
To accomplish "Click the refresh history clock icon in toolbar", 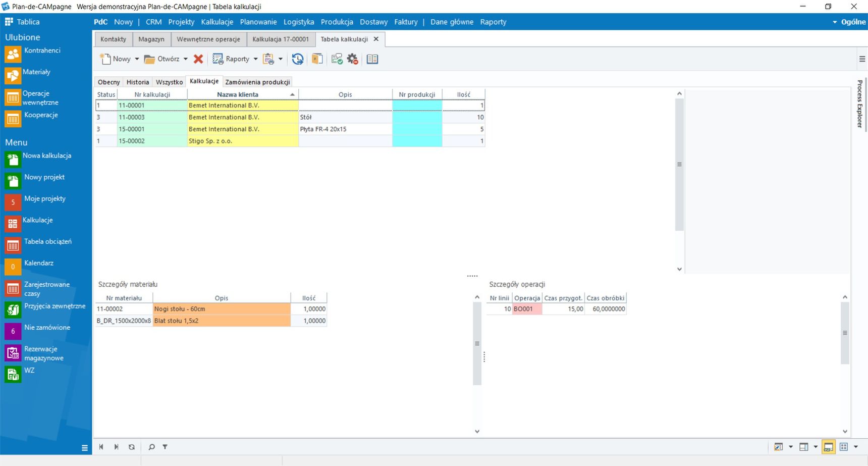I will coord(298,59).
